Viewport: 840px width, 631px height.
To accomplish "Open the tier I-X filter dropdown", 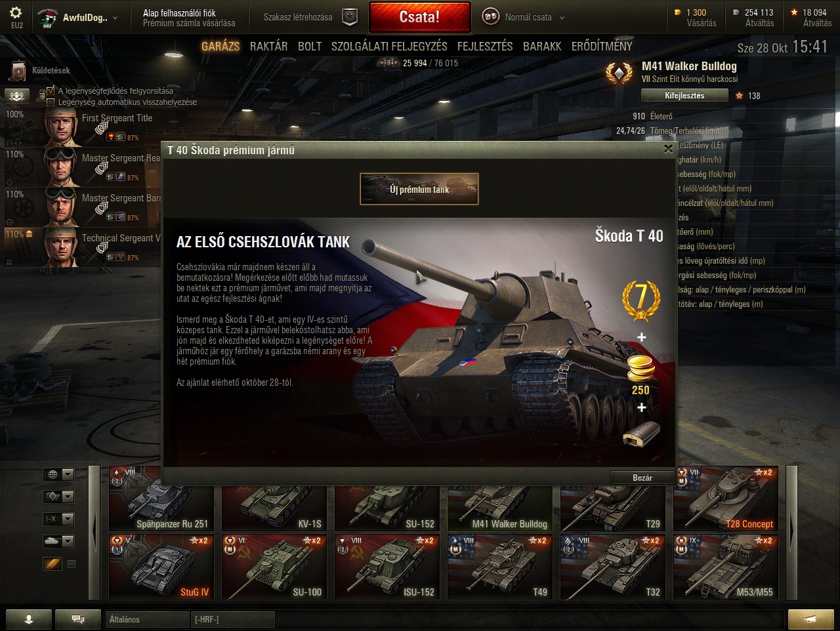I will click(58, 519).
